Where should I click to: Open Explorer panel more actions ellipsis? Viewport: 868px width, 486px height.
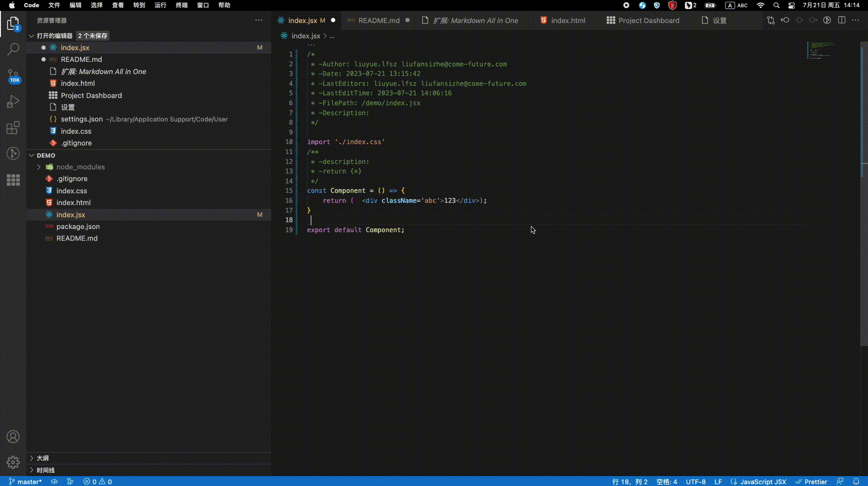click(259, 20)
